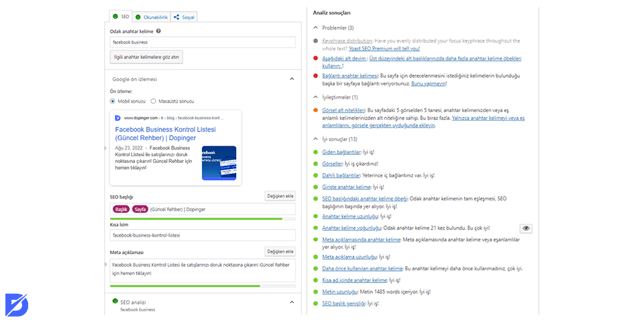Click the green bullet beside SEO başlık genişliği
The width and height of the screenshot is (644, 322).
point(315,304)
